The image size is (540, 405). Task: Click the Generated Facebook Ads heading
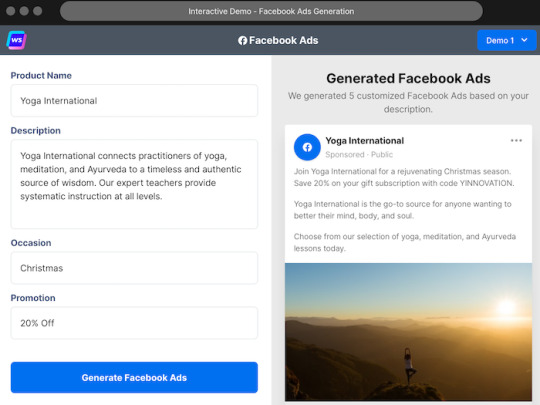408,79
